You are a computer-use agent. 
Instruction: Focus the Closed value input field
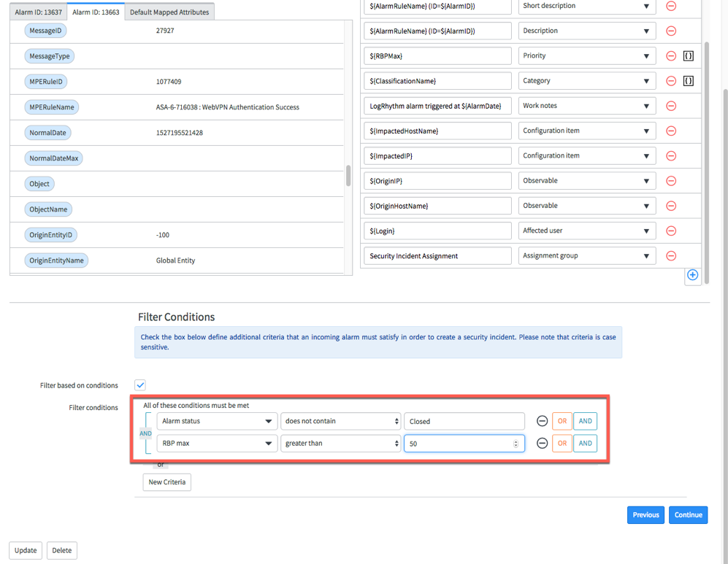[464, 421]
